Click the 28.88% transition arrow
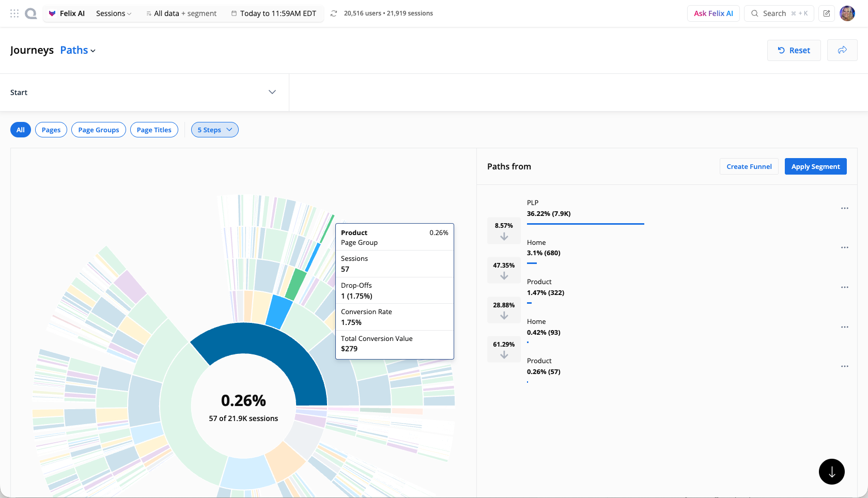 click(x=504, y=310)
